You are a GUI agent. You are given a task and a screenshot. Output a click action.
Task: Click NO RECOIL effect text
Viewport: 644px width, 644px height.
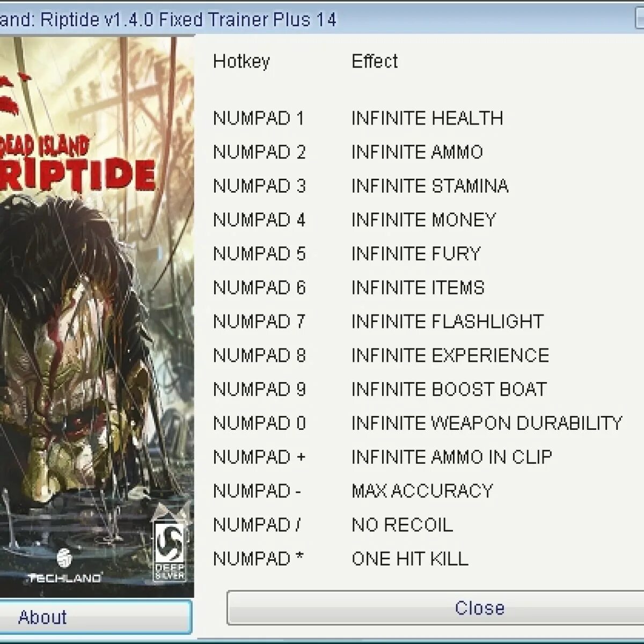tap(402, 524)
